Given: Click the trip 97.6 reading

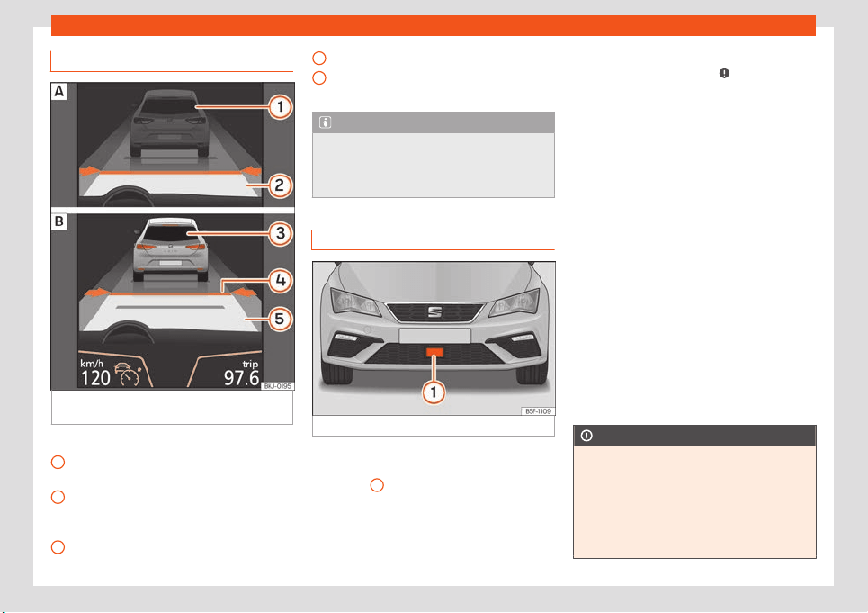Looking at the screenshot, I should click(x=241, y=374).
